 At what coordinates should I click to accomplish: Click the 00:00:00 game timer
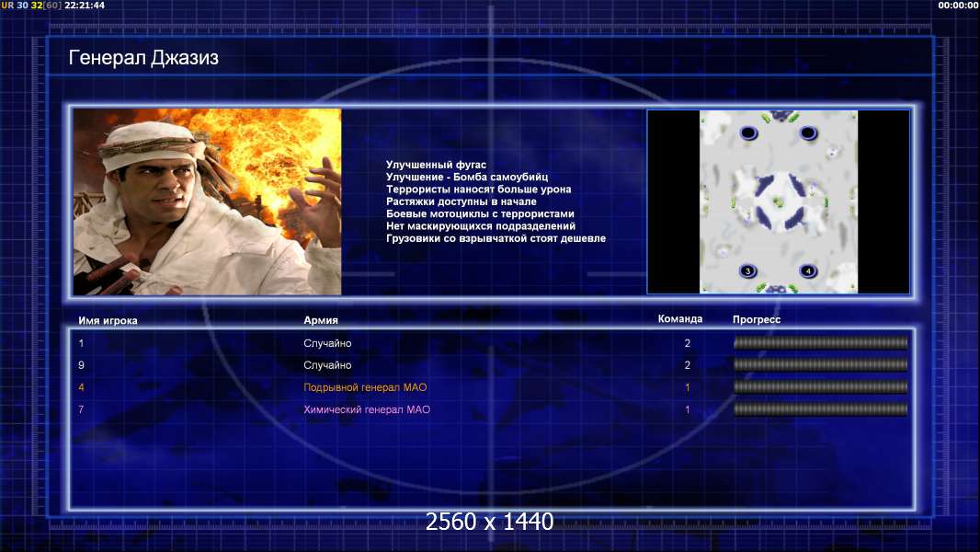[x=958, y=5]
